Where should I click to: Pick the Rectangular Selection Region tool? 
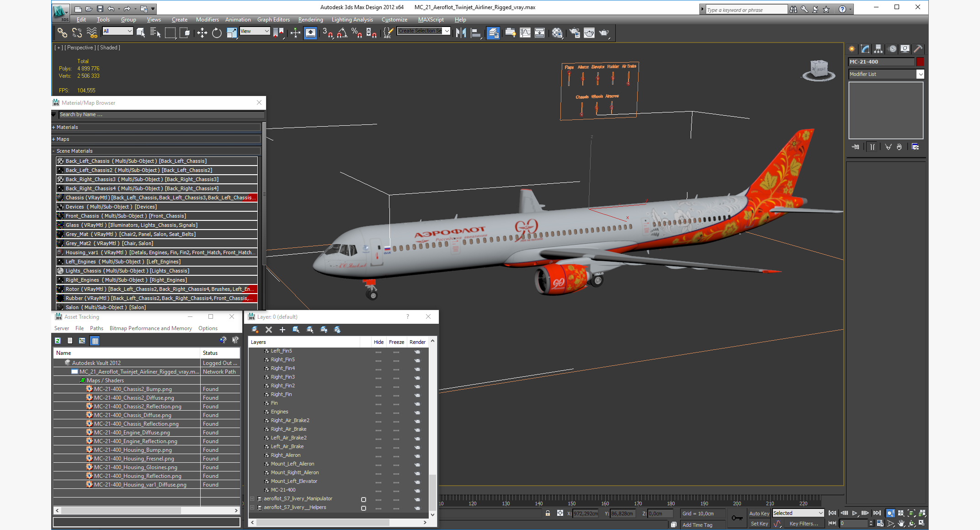click(x=170, y=32)
